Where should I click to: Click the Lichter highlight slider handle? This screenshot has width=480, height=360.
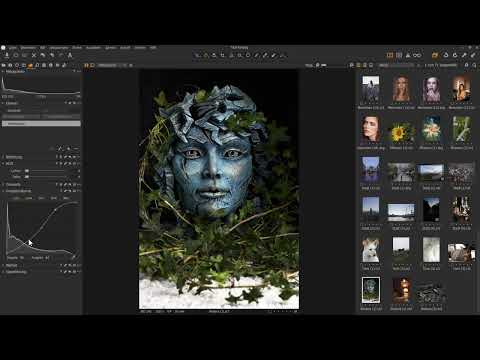pyautogui.click(x=27, y=171)
